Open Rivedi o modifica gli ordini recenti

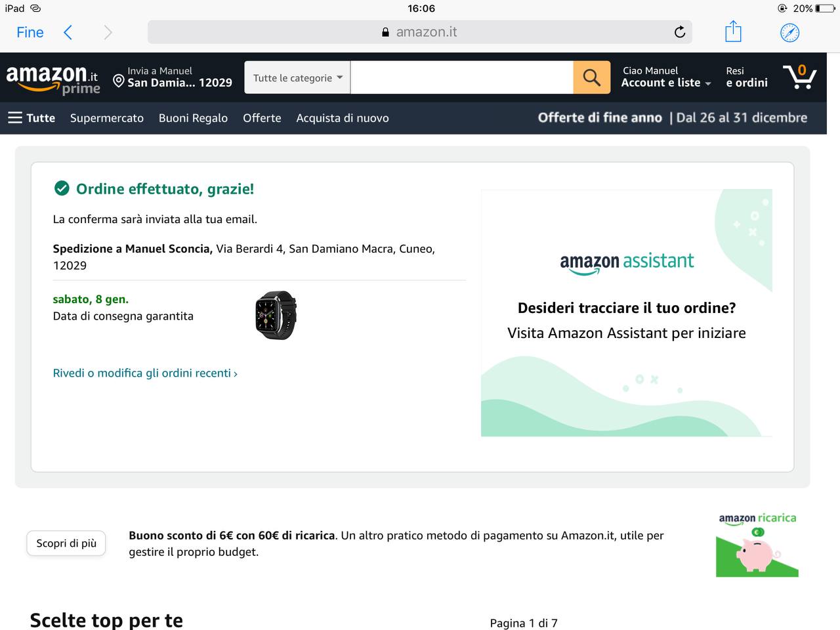(x=145, y=373)
